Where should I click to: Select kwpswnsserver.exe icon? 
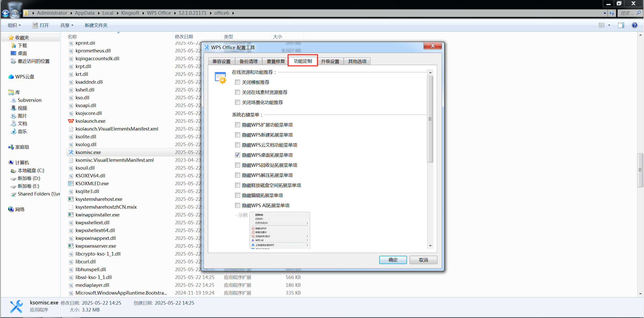click(71, 246)
